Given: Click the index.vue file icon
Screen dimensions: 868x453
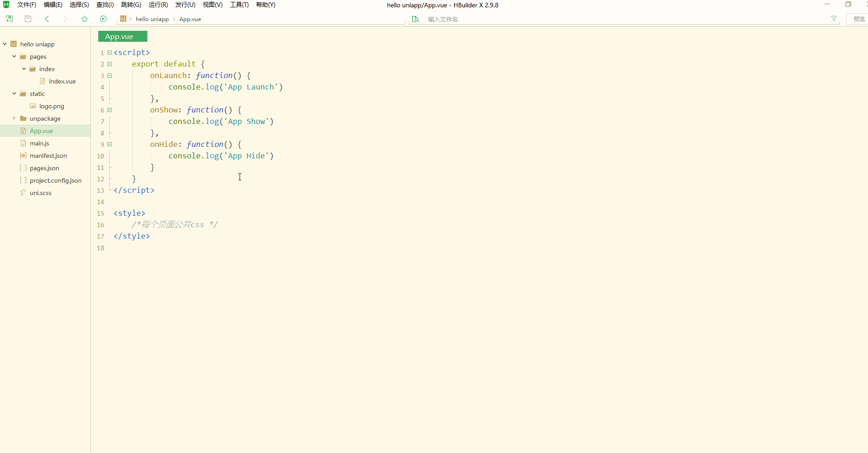Looking at the screenshot, I should click(42, 81).
